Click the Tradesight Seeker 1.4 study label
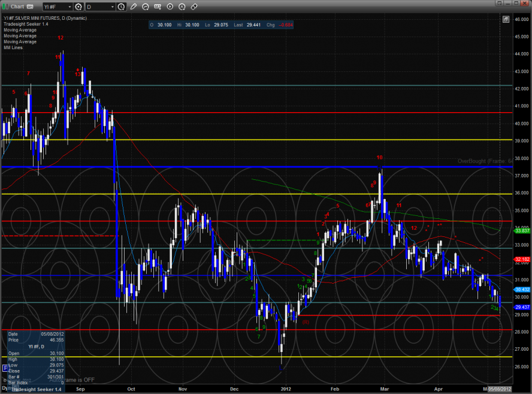The width and height of the screenshot is (532, 394). point(25,25)
